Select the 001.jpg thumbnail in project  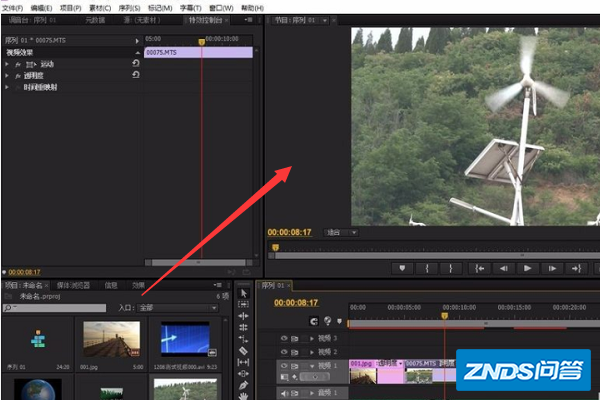(x=111, y=339)
